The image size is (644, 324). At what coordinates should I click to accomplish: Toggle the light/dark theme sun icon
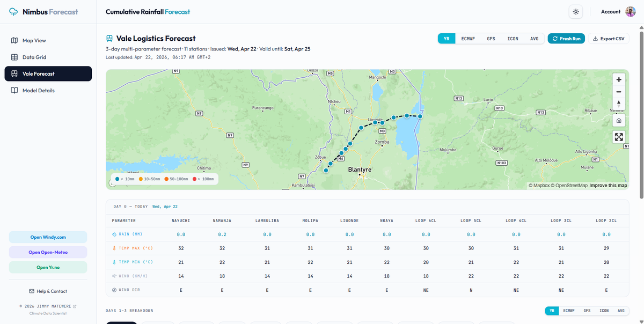(576, 12)
